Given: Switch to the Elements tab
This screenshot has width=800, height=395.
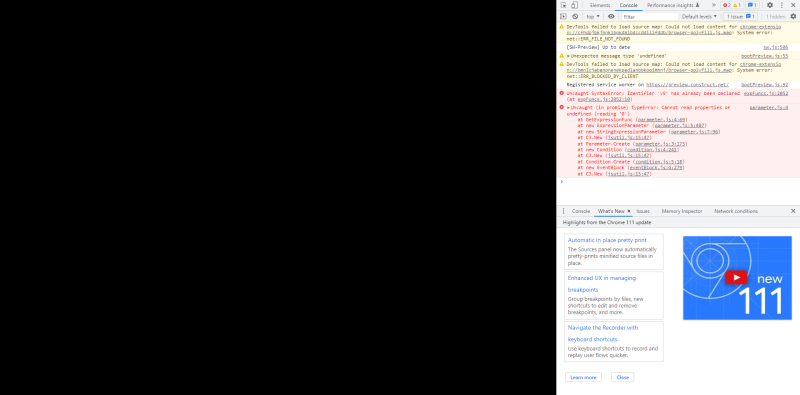Looking at the screenshot, I should click(x=599, y=5).
